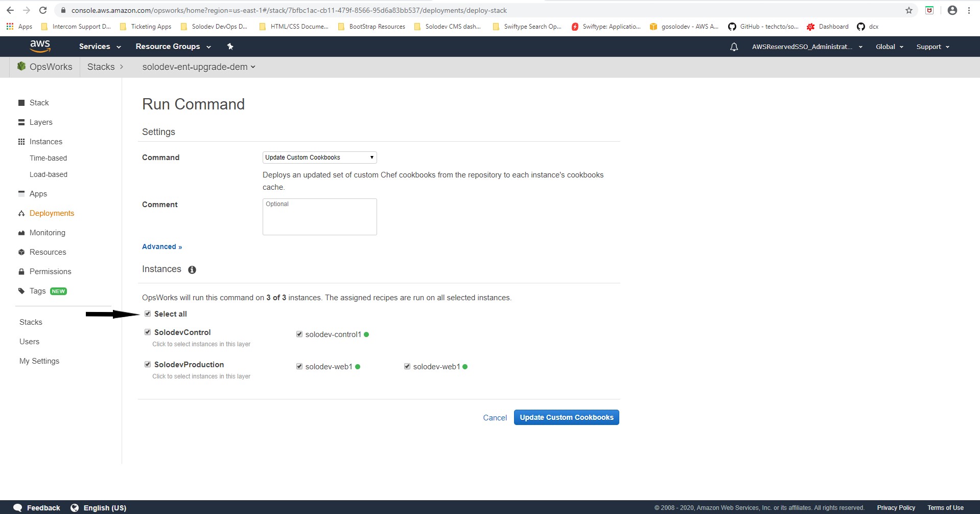Screen dimensions: 980x514
Task: Open the AWSReservedSSO account dropdown
Action: (807, 47)
